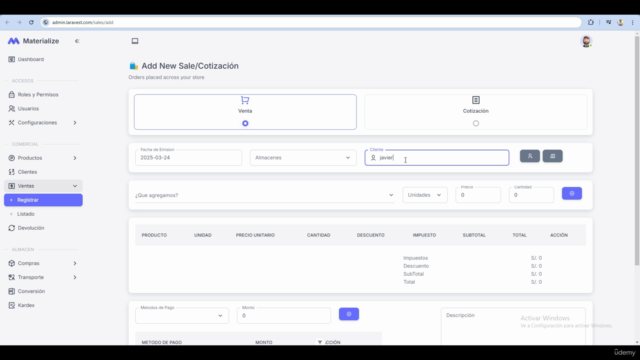Click the shopping cart Venta icon
This screenshot has height=360, width=640.
coord(245,100)
